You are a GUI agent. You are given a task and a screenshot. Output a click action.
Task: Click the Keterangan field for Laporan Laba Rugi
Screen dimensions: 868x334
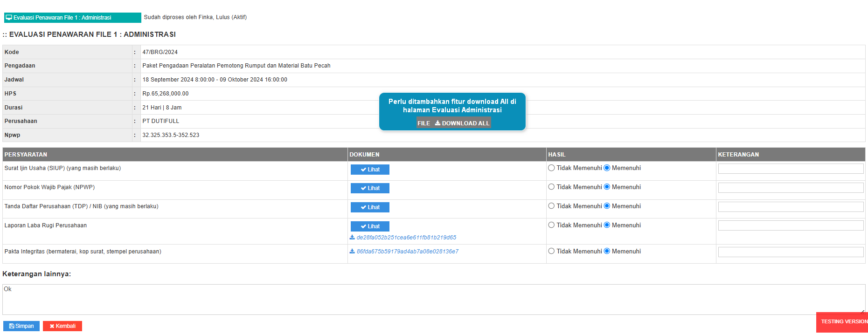pos(790,225)
